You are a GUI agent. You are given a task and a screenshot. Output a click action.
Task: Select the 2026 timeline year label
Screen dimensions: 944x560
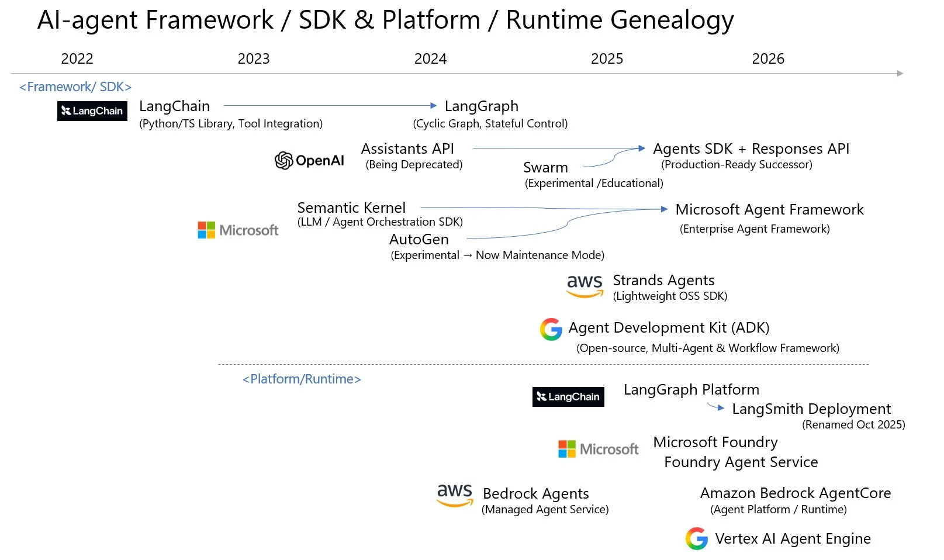click(768, 59)
